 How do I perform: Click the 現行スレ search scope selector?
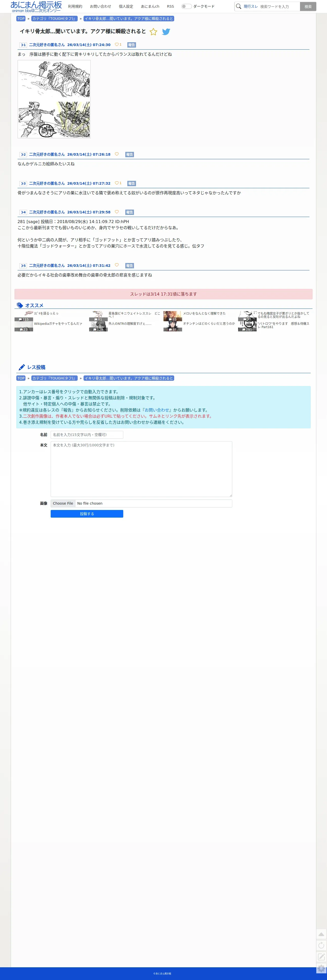pos(251,6)
